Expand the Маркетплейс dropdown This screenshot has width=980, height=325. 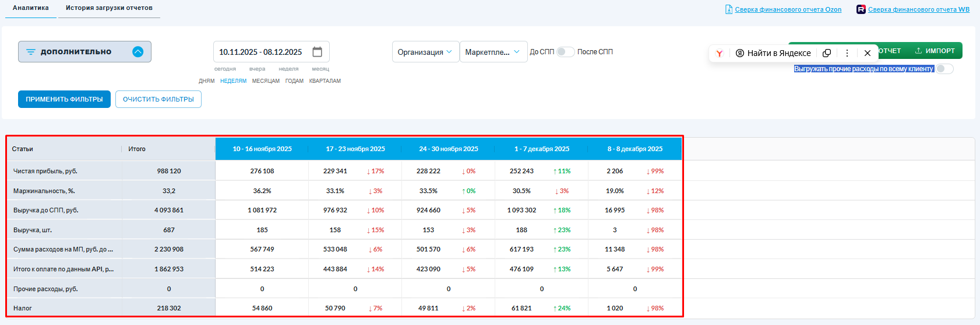tap(493, 52)
